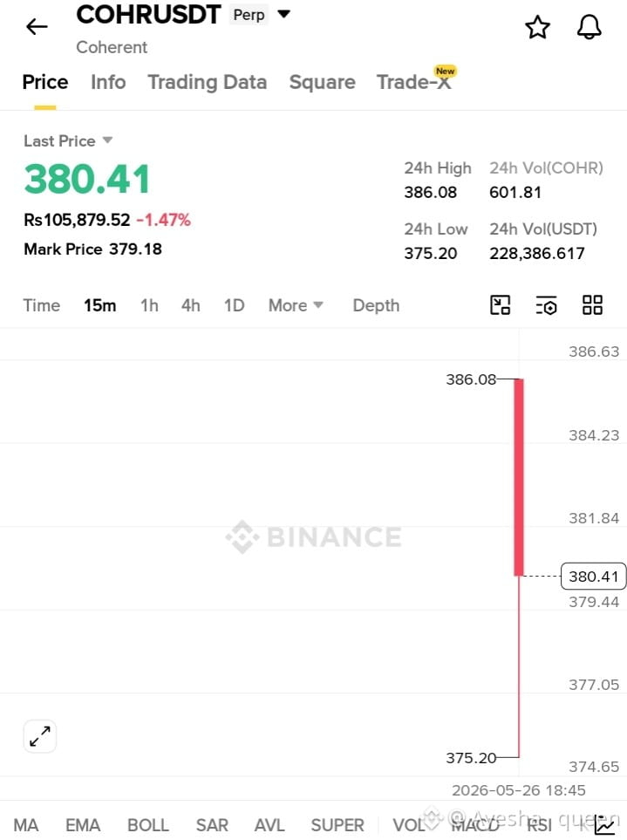Toggle the MA indicator
This screenshot has width=627, height=840.
tap(25, 825)
